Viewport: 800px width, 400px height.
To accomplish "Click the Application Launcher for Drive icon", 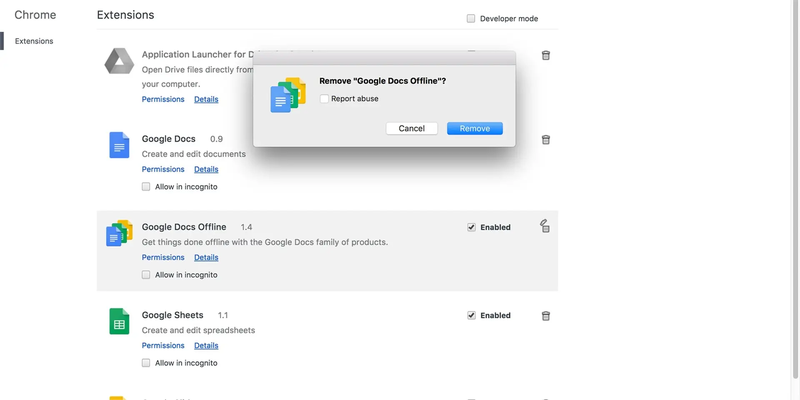I will 119,61.
